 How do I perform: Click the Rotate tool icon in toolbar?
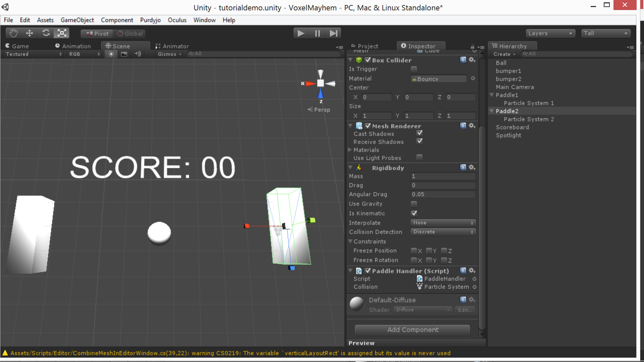pos(46,33)
